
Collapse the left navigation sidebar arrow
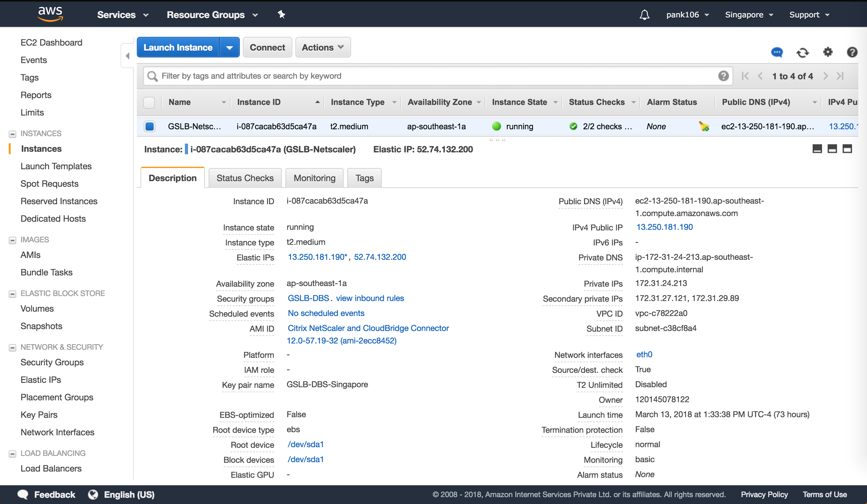[127, 56]
